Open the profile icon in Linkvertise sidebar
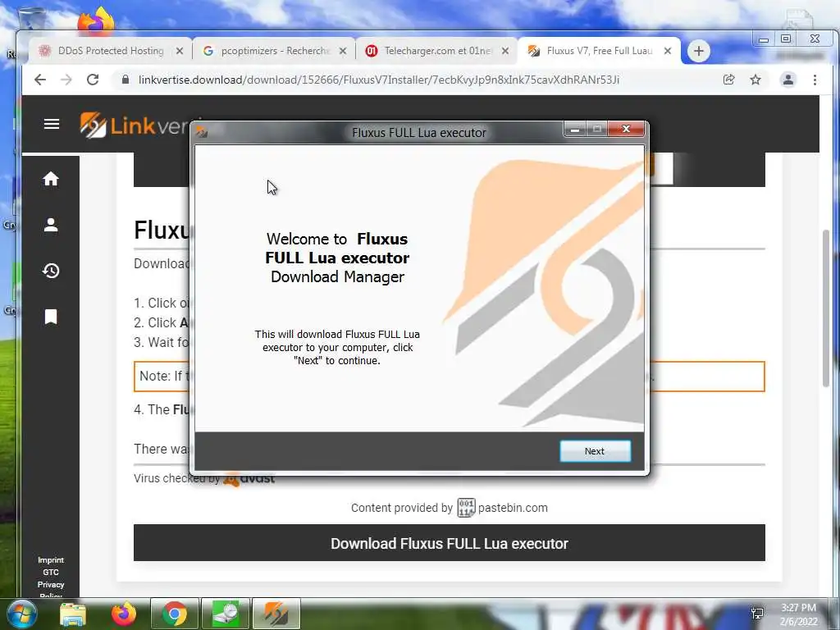The width and height of the screenshot is (840, 630). pos(51,225)
